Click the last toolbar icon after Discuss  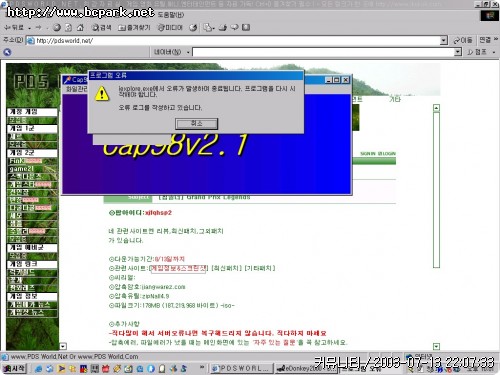click(x=246, y=27)
